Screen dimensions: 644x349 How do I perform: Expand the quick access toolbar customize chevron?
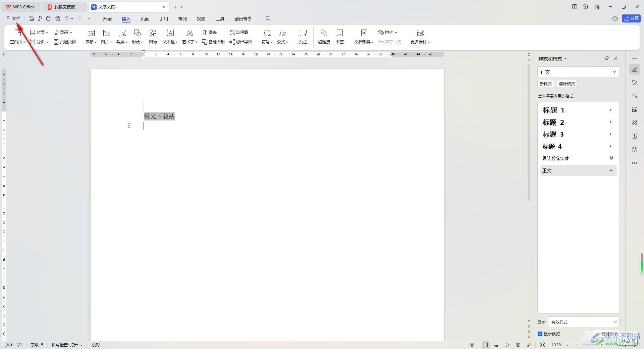[89, 18]
